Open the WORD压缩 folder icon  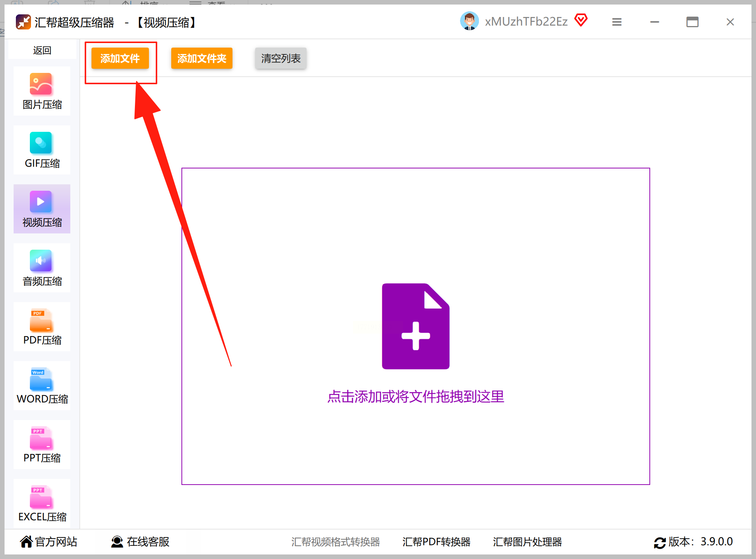[x=41, y=379]
